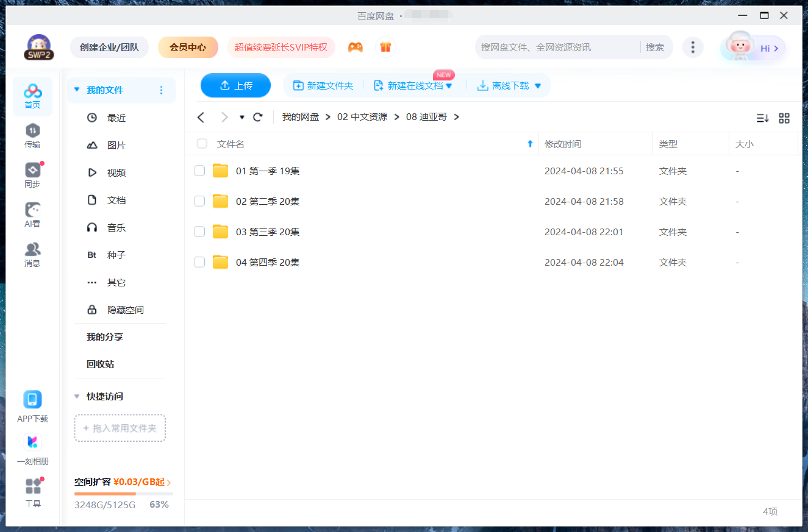This screenshot has width=808, height=532.
Task: Switch to the 图片 category
Action: (116, 145)
